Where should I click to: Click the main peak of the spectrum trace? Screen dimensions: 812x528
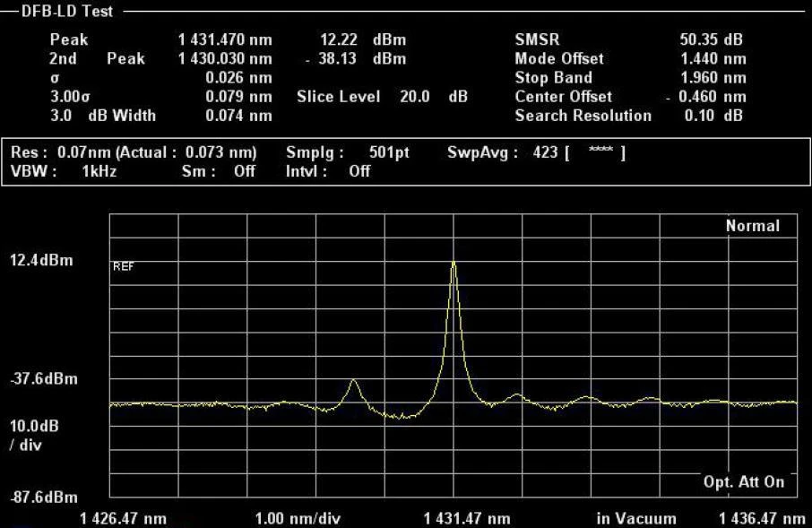coord(454,264)
